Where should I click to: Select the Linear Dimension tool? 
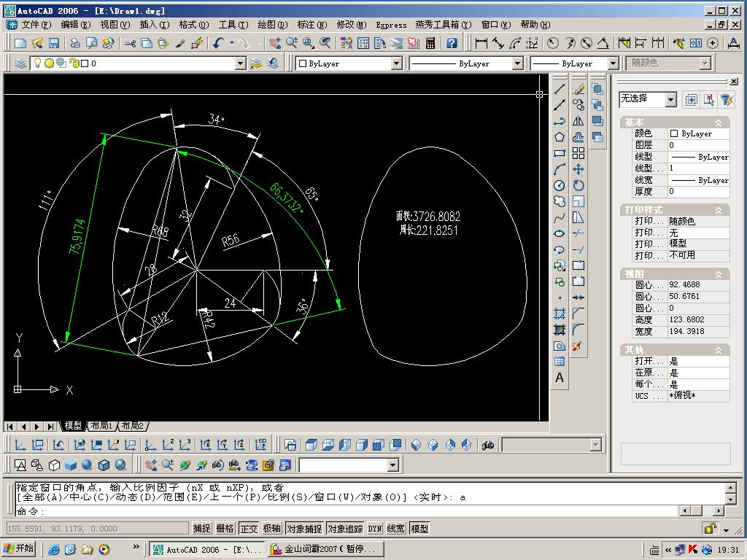pos(481,43)
